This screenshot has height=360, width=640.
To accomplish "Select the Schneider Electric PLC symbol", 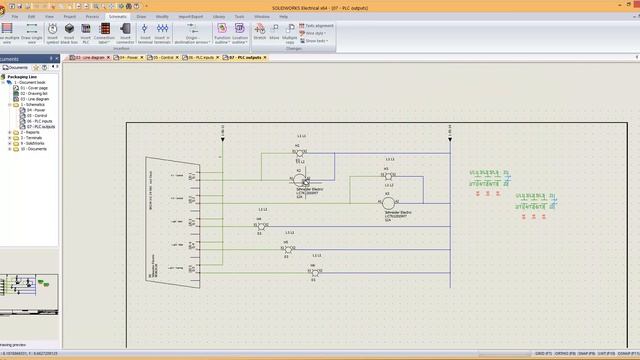I will click(x=173, y=222).
